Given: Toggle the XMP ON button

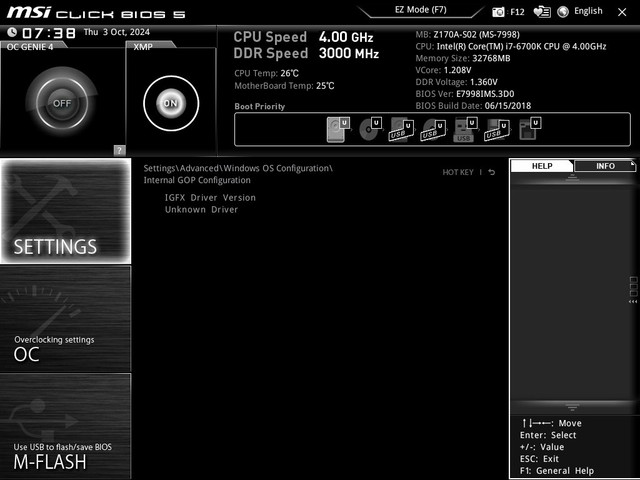Looking at the screenshot, I should click(171, 103).
